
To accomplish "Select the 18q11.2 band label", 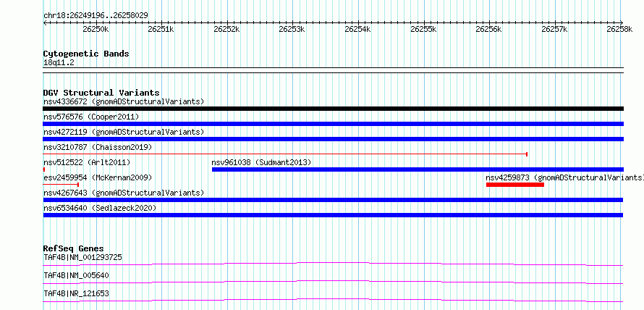I will click(x=59, y=63).
